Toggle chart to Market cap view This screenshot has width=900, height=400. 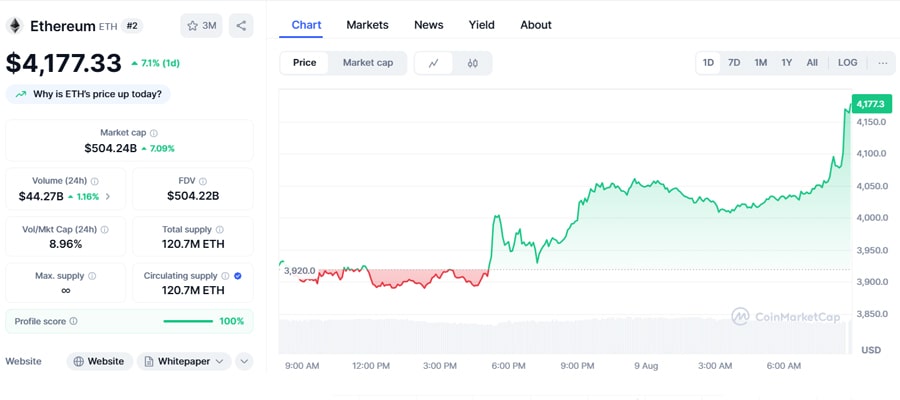tap(368, 63)
